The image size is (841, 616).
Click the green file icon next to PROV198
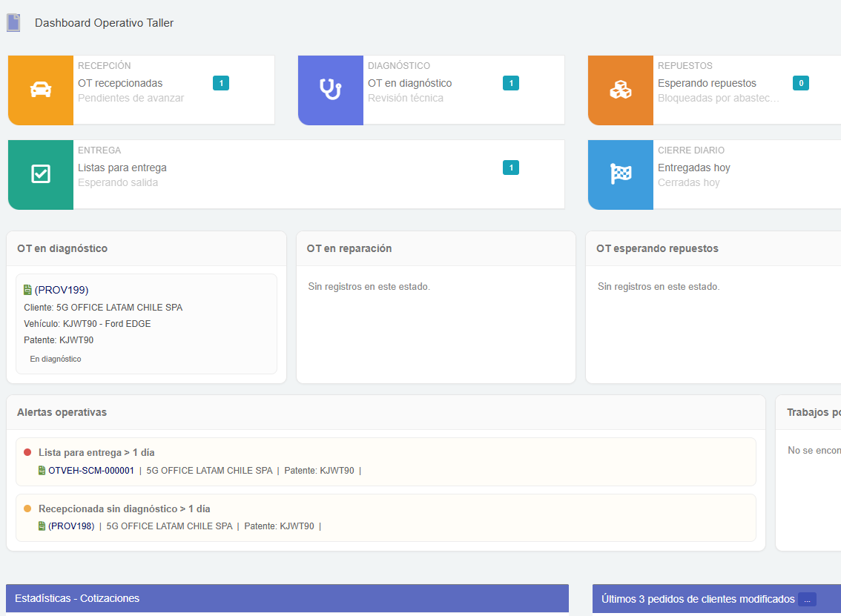point(42,526)
